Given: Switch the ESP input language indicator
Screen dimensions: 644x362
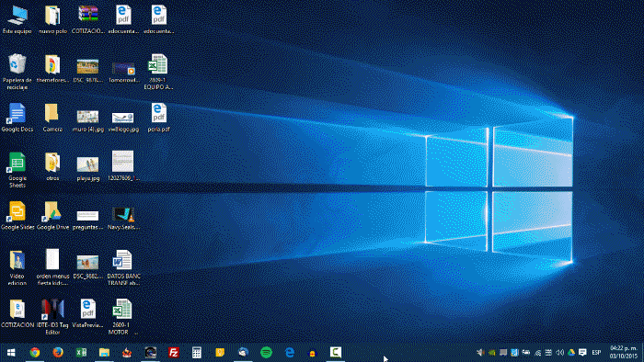Looking at the screenshot, I should [596, 353].
